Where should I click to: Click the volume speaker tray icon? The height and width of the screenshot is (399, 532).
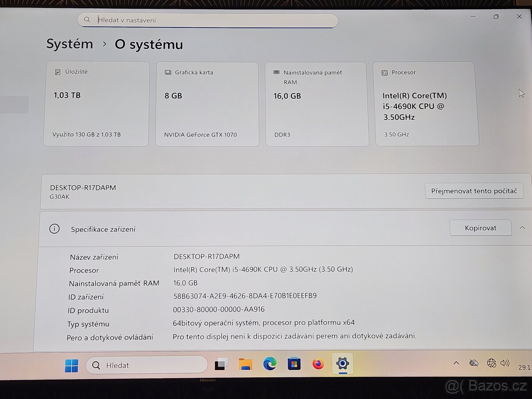coord(505,363)
